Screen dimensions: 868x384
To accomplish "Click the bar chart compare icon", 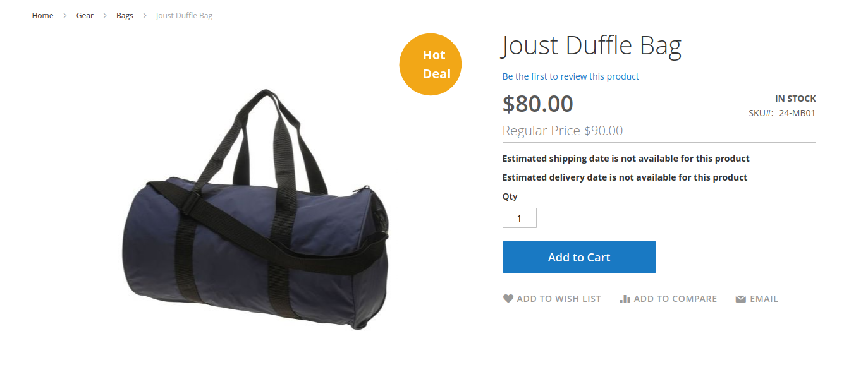I will click(x=625, y=299).
